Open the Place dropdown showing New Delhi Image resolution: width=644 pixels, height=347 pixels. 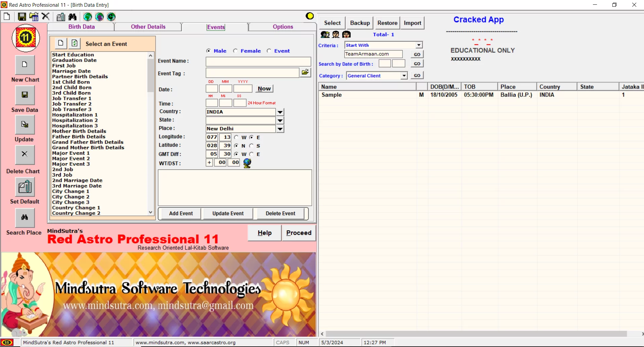(x=280, y=129)
